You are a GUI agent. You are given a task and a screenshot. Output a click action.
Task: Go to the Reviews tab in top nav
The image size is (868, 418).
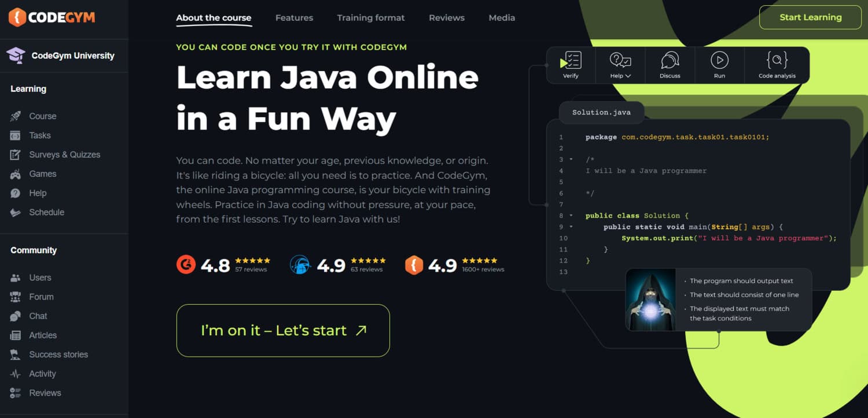(447, 18)
